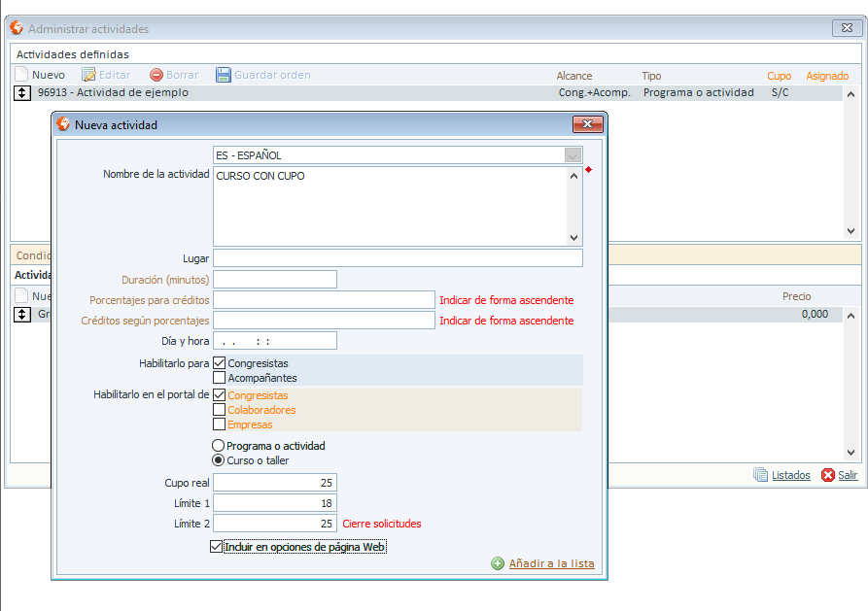Screen dimensions: 868x611
Task: Open Listados report icon
Action: pyautogui.click(x=761, y=475)
